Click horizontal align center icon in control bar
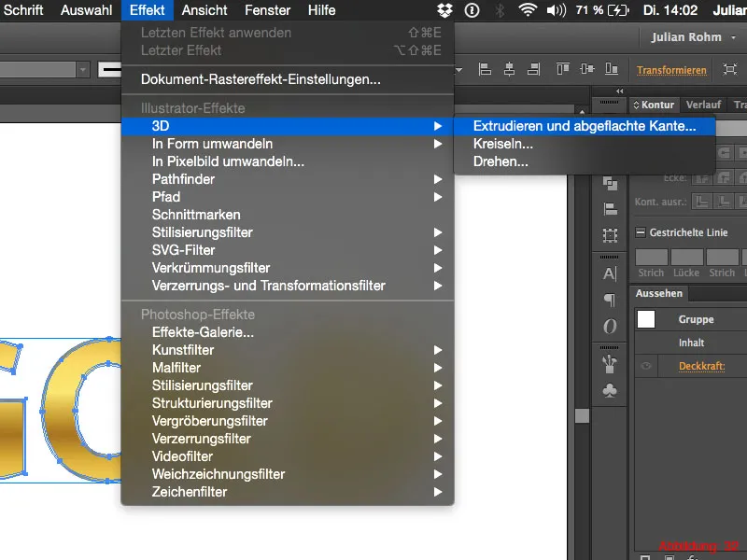Viewport: 747px width, 560px height. (509, 69)
